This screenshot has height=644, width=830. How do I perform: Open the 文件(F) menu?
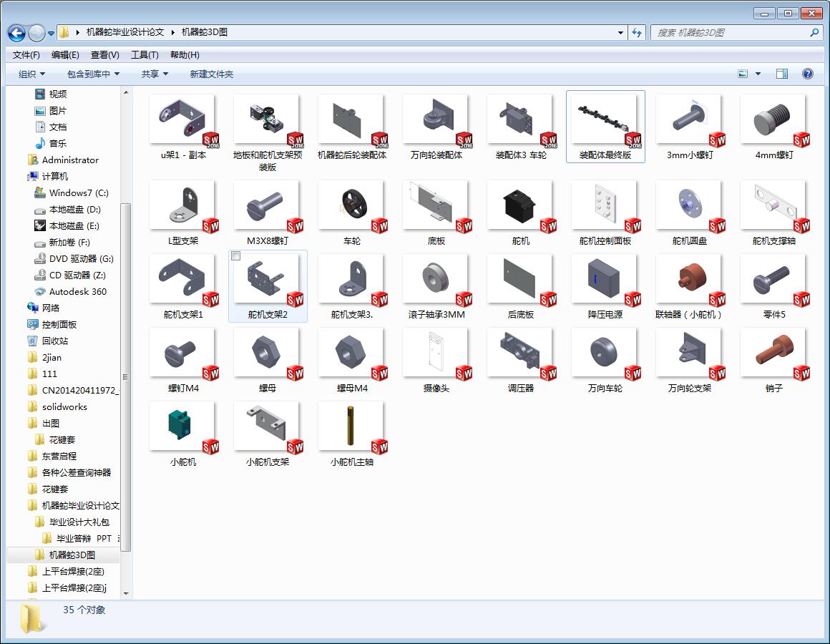coord(26,55)
